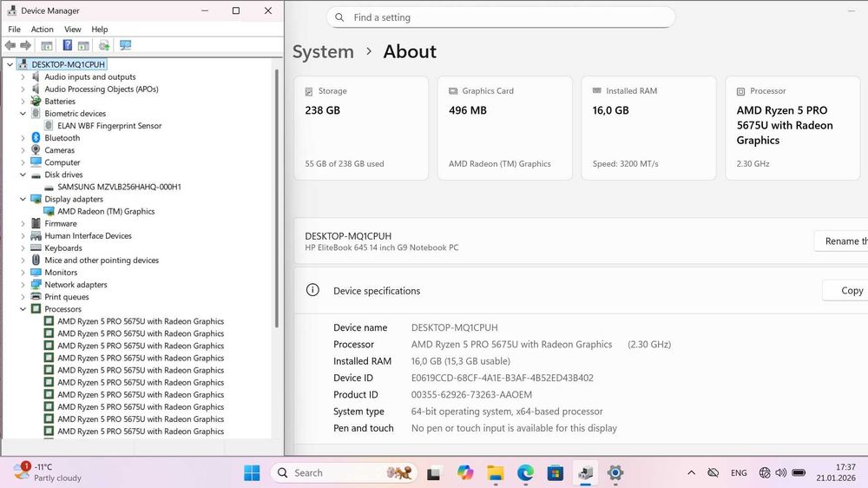Open File Explorer from the taskbar

click(x=495, y=472)
